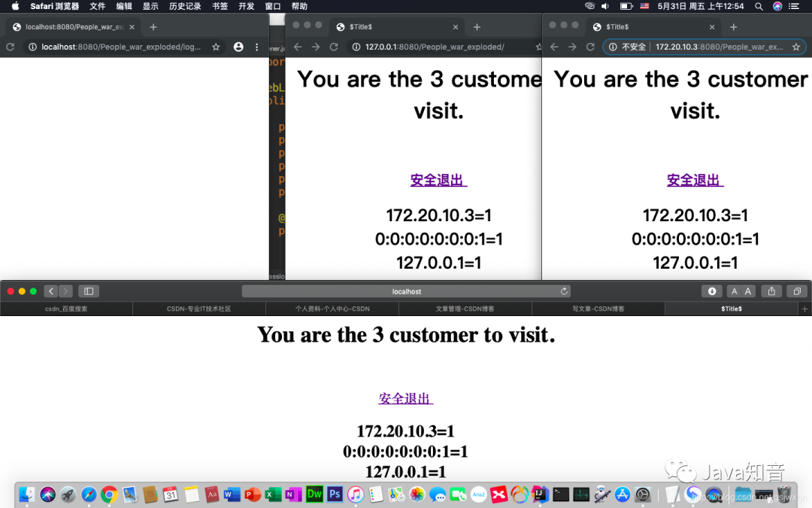Open new tab in 127.0.0.1 Chrome window
The width and height of the screenshot is (812, 508).
[477, 27]
